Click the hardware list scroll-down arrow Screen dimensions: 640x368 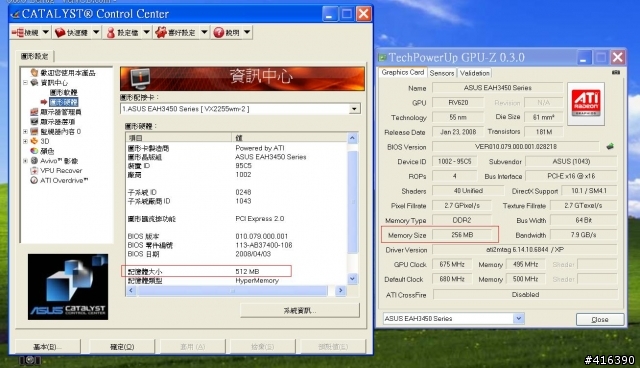[353, 279]
